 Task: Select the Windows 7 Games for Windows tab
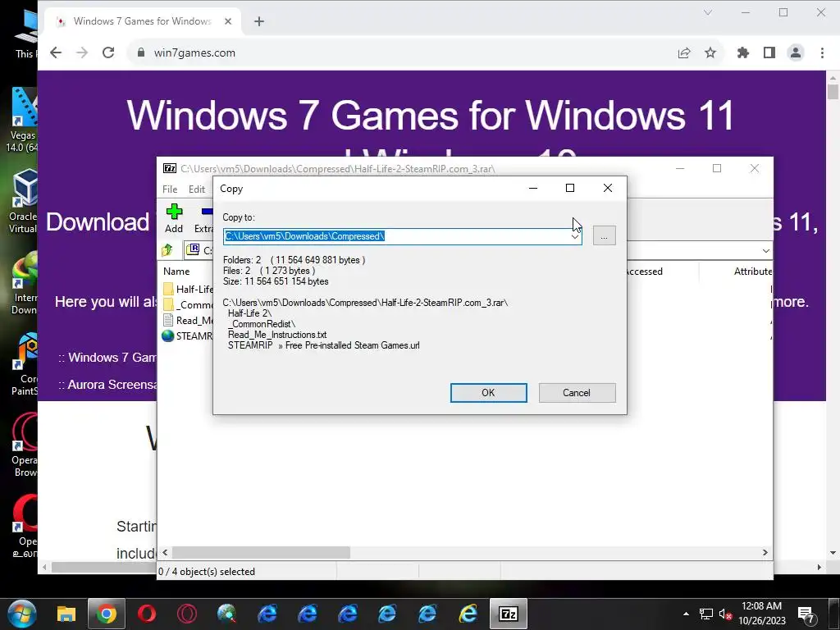143,21
